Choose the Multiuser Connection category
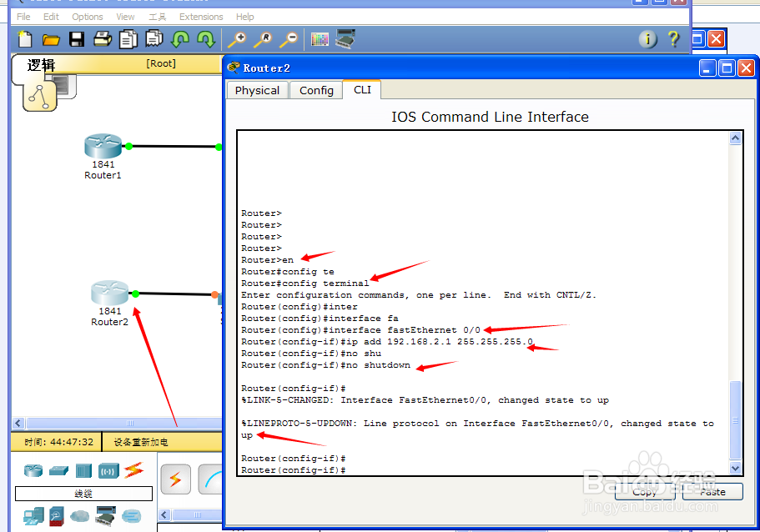 [x=131, y=516]
